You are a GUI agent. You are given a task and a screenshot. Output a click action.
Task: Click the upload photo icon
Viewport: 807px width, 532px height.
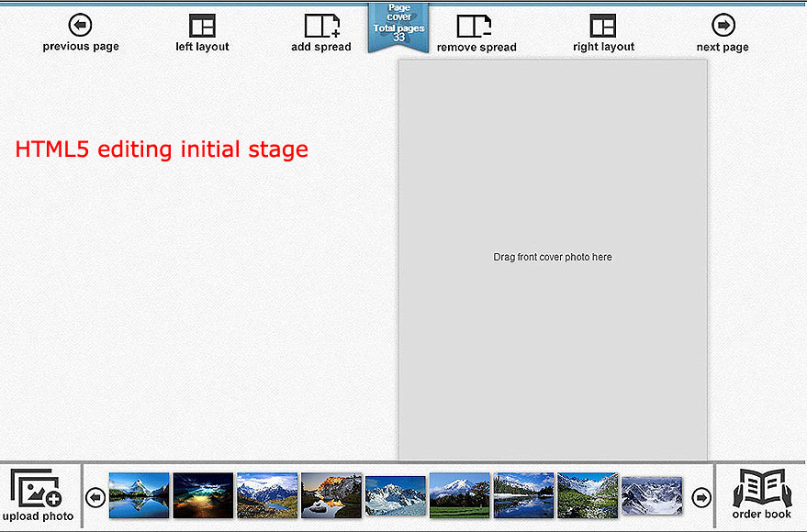coord(36,487)
